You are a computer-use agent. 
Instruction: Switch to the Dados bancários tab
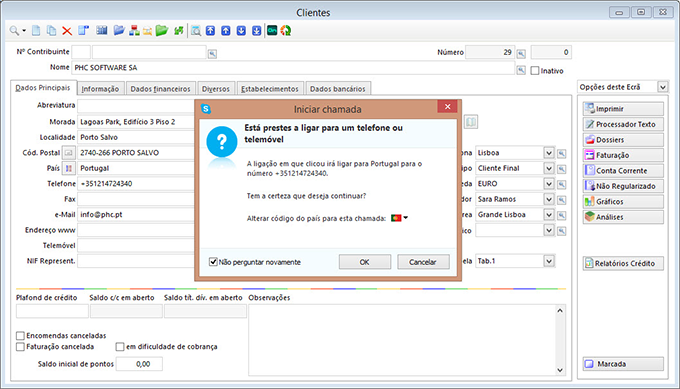(337, 88)
